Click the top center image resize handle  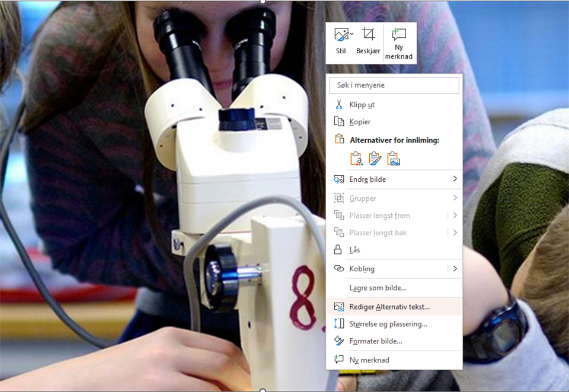click(263, 1)
